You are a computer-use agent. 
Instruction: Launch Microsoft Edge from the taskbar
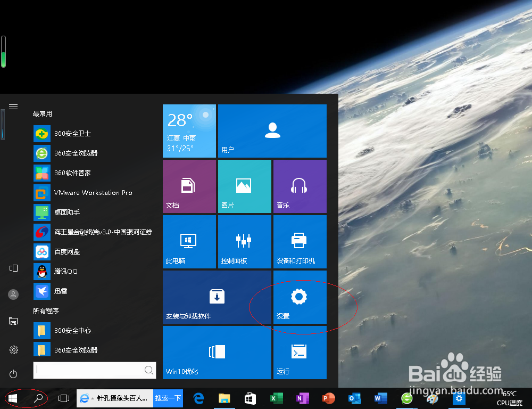click(198, 398)
